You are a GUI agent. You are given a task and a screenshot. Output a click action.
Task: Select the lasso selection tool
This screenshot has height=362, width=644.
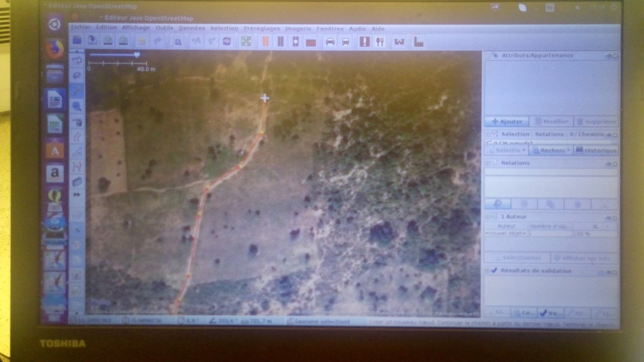click(x=77, y=75)
